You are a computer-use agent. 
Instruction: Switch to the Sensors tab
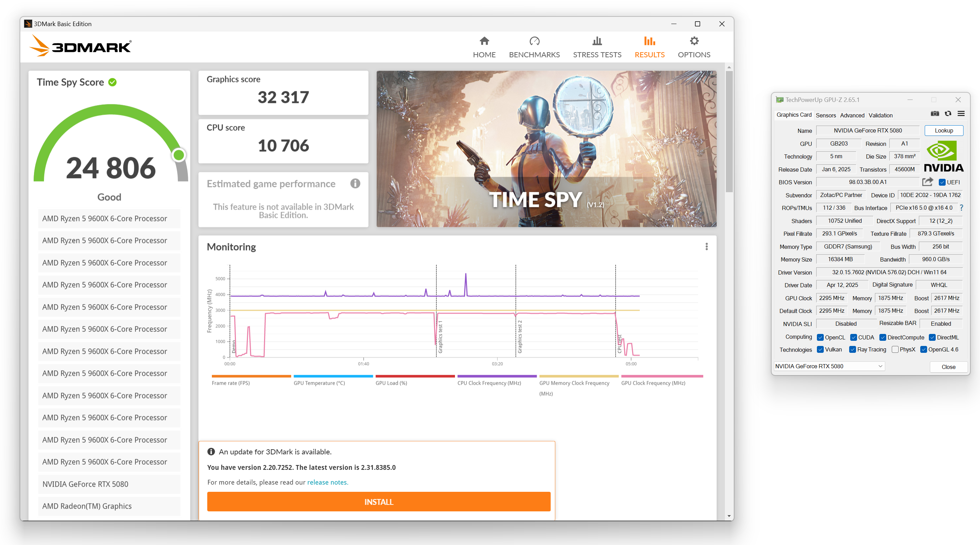point(825,115)
